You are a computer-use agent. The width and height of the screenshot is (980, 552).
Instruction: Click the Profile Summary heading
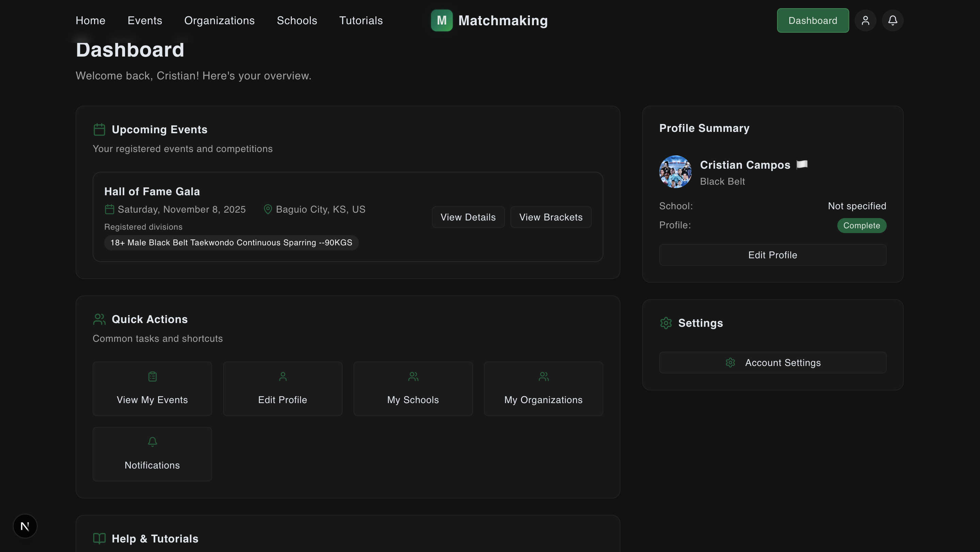point(704,128)
